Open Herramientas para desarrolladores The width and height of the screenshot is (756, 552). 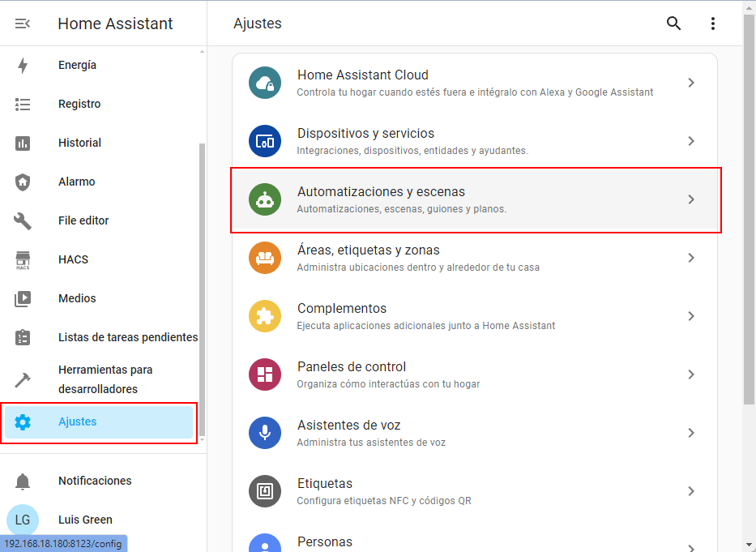click(105, 379)
